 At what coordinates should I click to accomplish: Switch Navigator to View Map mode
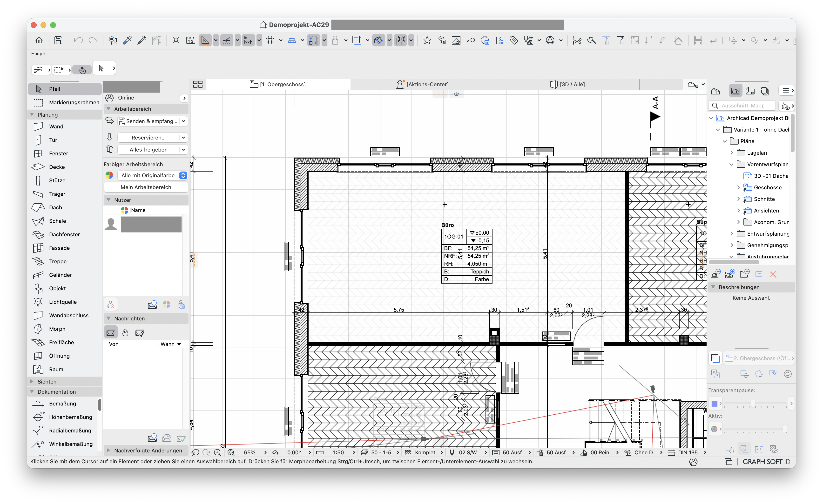[x=735, y=91]
